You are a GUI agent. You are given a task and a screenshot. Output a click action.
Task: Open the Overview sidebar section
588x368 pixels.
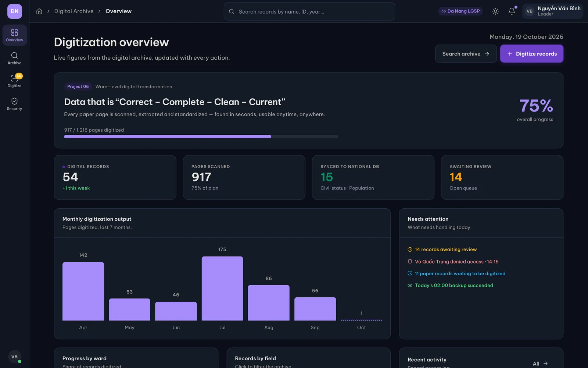15,35
